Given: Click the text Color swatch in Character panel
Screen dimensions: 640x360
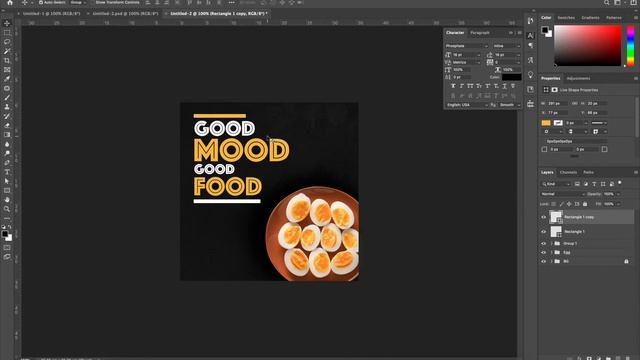Looking at the screenshot, I should click(511, 77).
